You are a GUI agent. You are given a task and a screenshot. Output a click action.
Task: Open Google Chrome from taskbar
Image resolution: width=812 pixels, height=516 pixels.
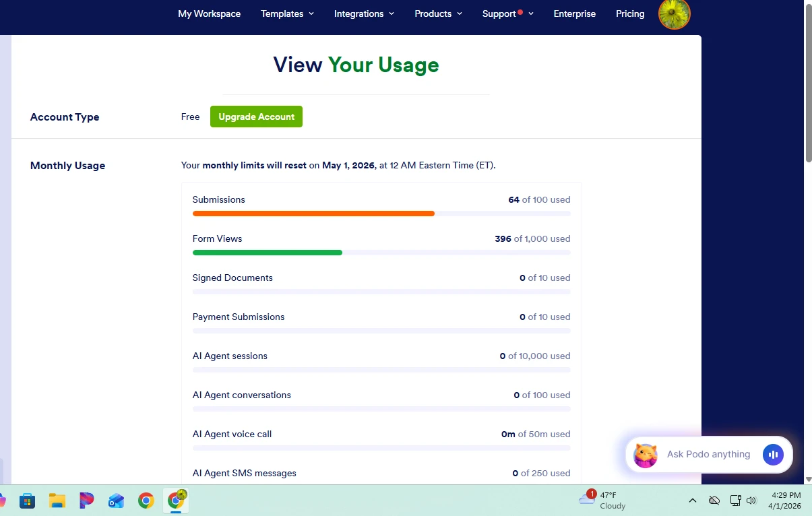click(146, 501)
